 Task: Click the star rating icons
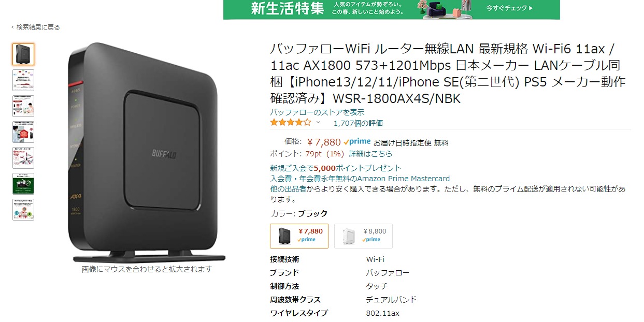pos(291,123)
